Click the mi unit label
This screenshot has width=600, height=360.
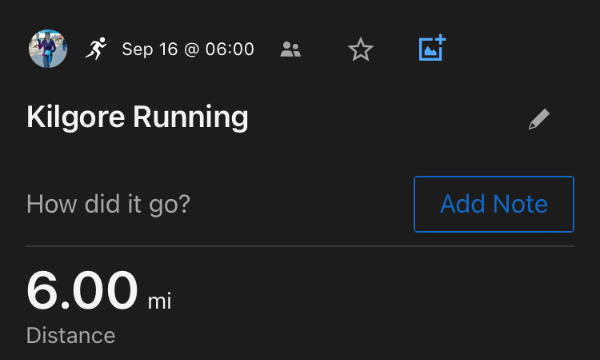pyautogui.click(x=160, y=301)
